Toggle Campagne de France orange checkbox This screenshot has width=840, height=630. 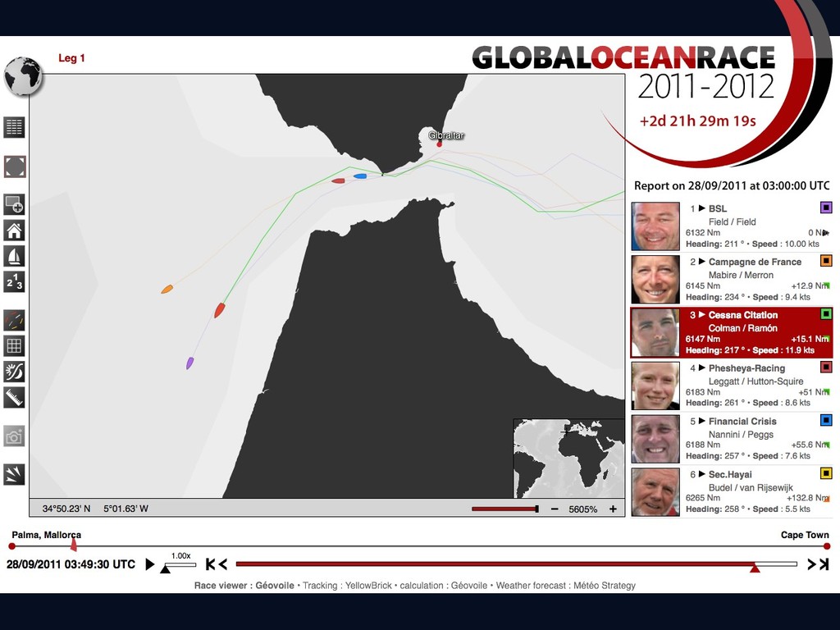coord(826,261)
